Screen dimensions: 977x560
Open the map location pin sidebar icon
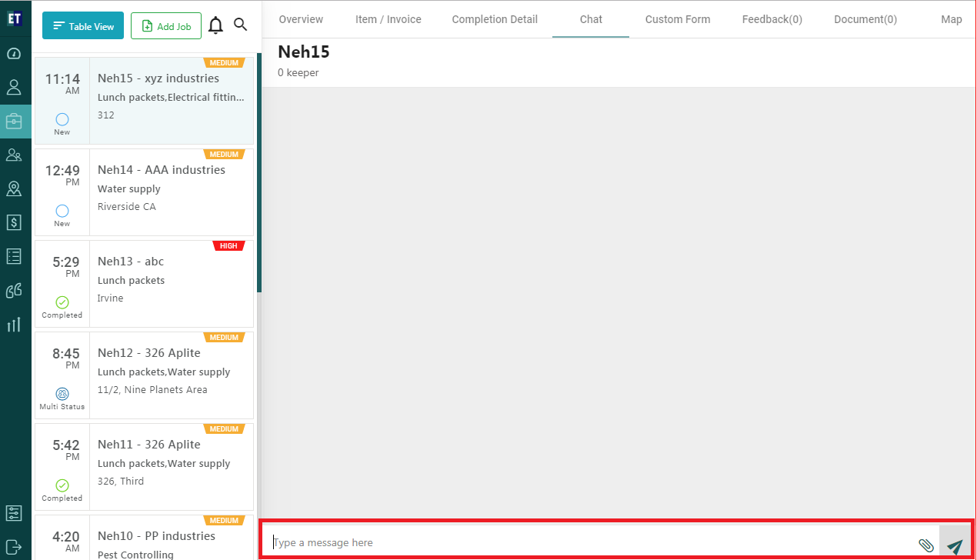pyautogui.click(x=14, y=189)
